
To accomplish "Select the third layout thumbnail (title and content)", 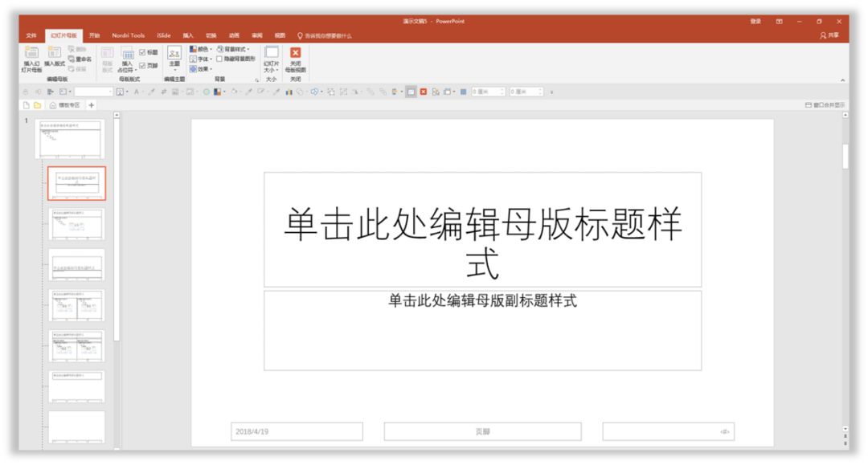I will pos(76,224).
